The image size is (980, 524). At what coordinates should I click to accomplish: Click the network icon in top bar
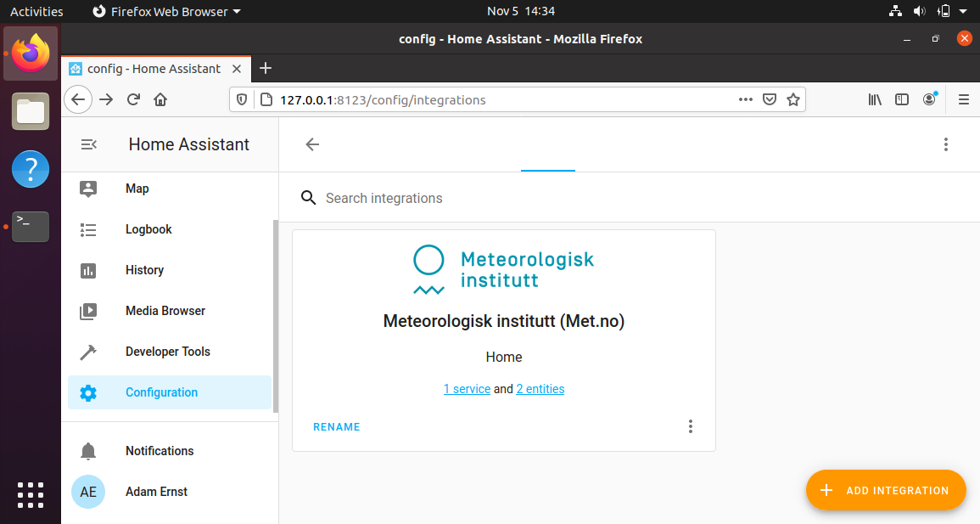tap(896, 11)
